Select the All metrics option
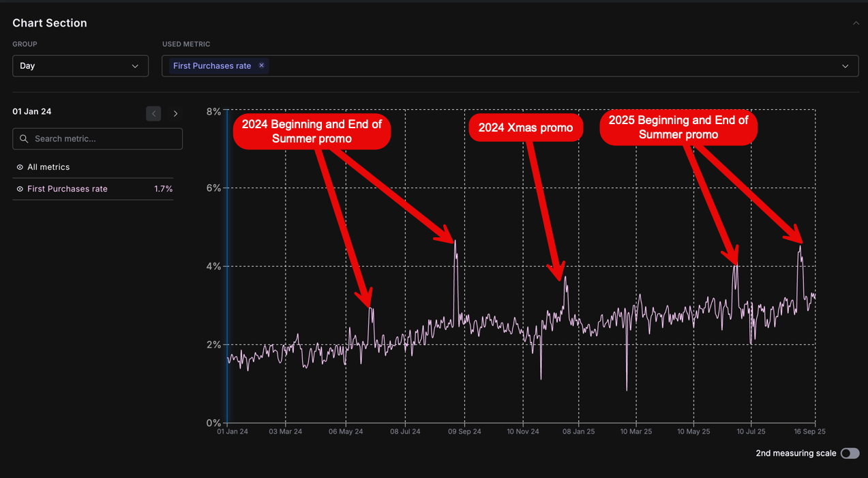Image resolution: width=868 pixels, height=478 pixels. coord(48,167)
